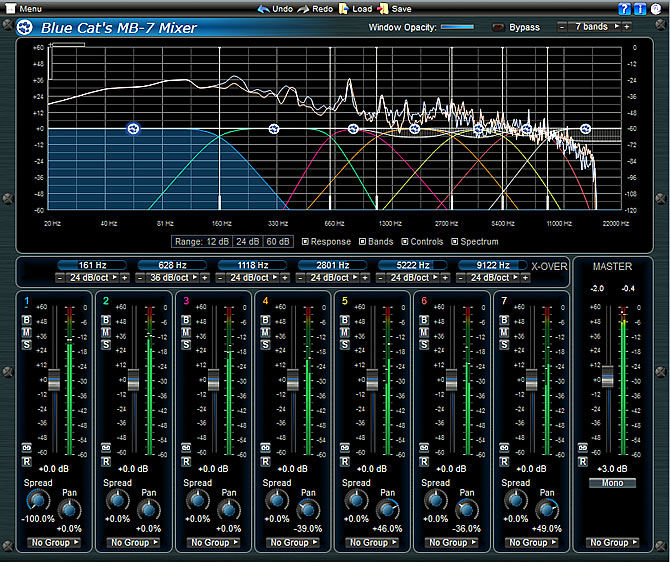Click band 1 gain fader handle
This screenshot has height=562, width=670.
(x=54, y=380)
